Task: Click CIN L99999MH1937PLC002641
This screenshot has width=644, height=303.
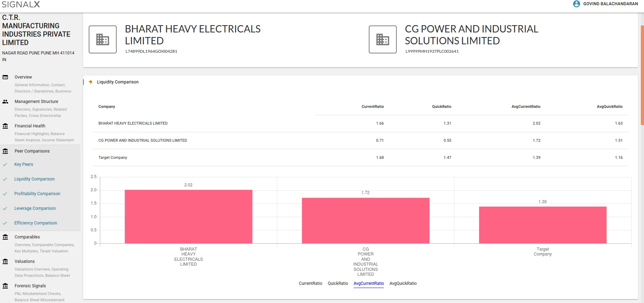Action: pyautogui.click(x=432, y=51)
